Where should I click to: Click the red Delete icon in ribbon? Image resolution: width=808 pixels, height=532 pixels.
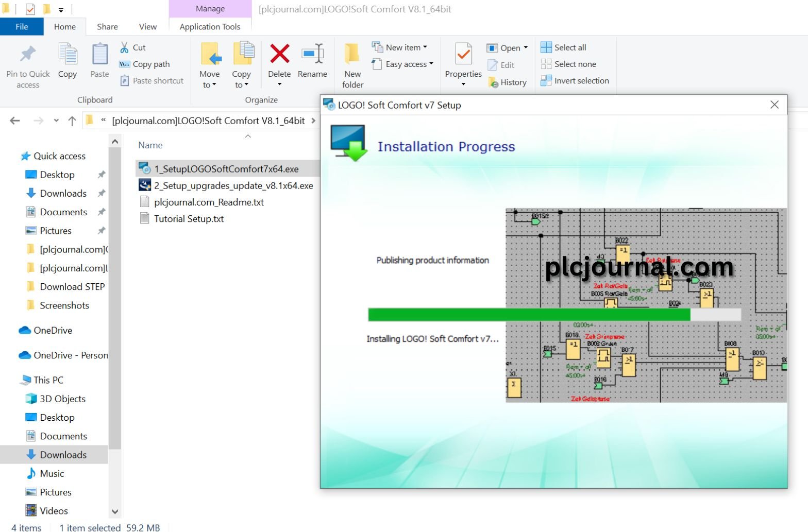(x=279, y=55)
